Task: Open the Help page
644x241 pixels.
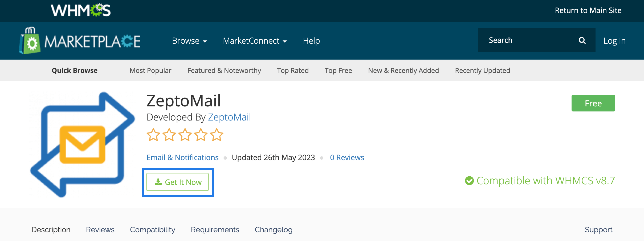Action: (311, 41)
